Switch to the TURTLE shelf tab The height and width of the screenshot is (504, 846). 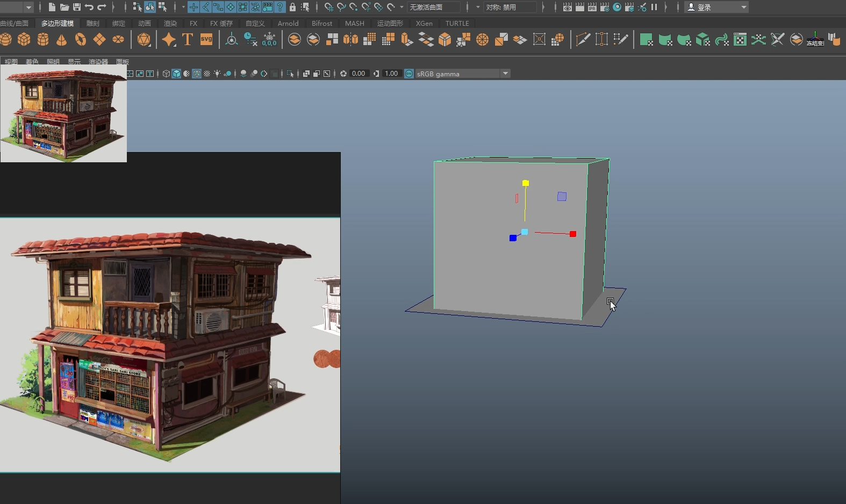[457, 23]
